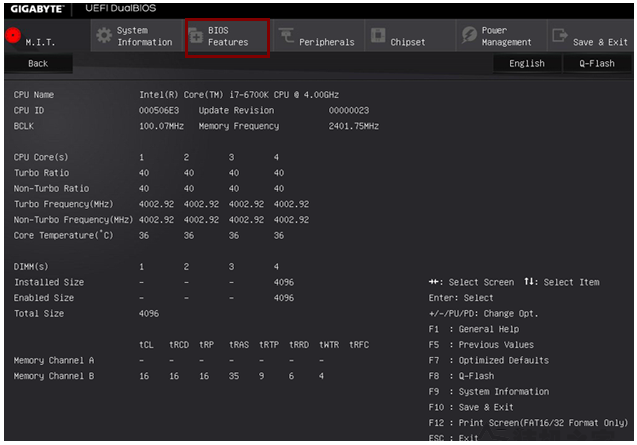The height and width of the screenshot is (445, 637).
Task: Switch to System Information tab
Action: point(136,36)
